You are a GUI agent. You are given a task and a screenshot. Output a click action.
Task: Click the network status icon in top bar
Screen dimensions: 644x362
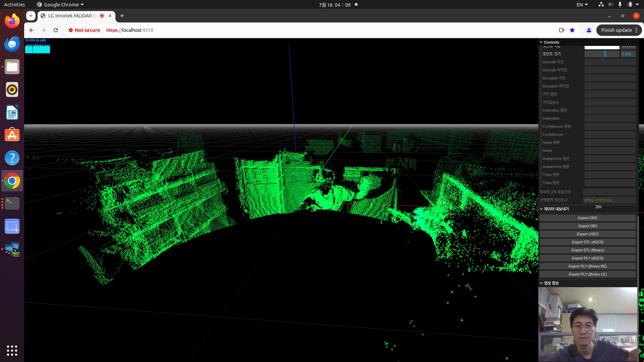pos(601,5)
